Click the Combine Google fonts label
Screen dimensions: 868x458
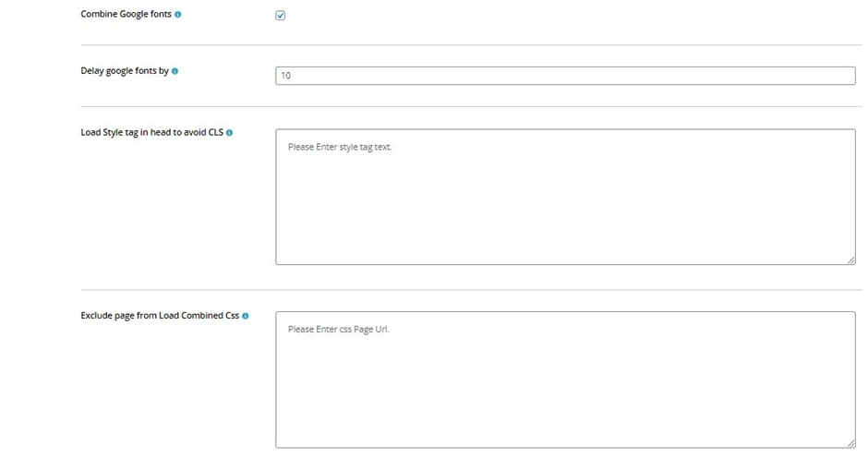tap(126, 15)
